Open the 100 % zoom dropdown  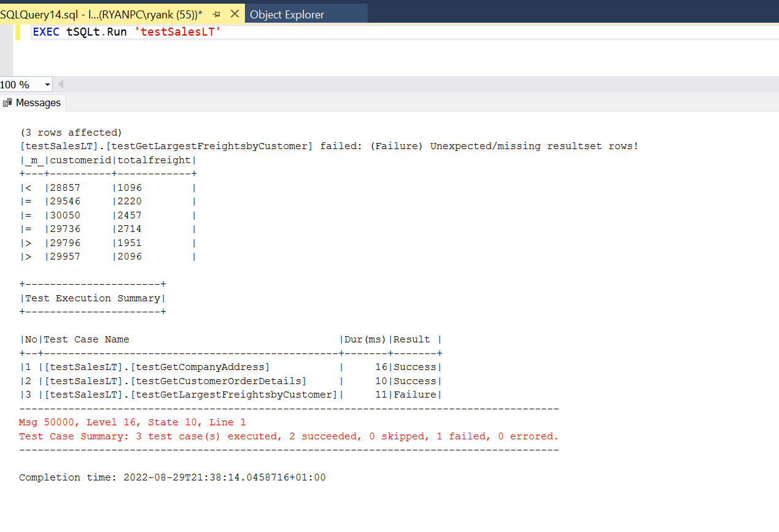47,85
